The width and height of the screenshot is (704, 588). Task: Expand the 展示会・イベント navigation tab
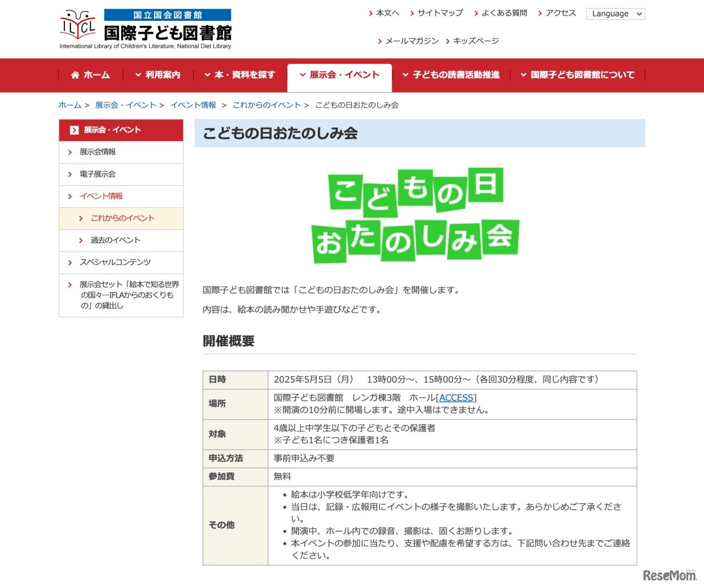point(339,75)
